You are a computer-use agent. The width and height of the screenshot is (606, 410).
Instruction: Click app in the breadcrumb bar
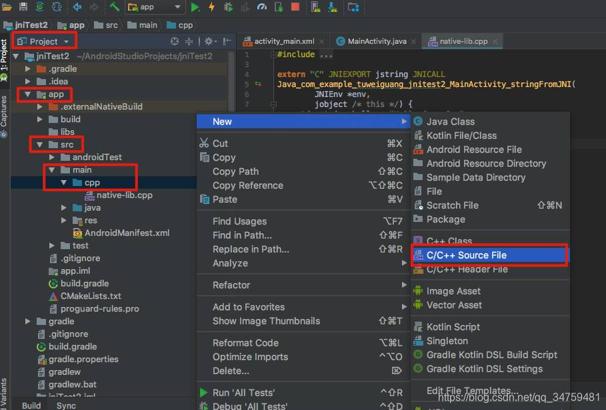[x=71, y=25]
